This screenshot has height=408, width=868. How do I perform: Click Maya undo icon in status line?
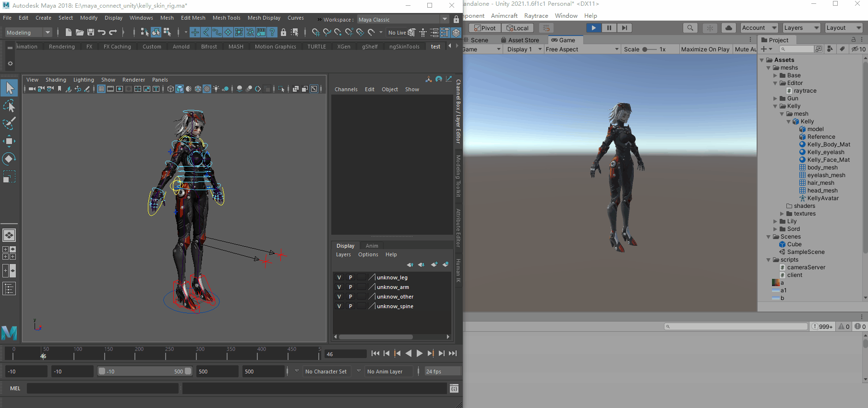click(102, 32)
